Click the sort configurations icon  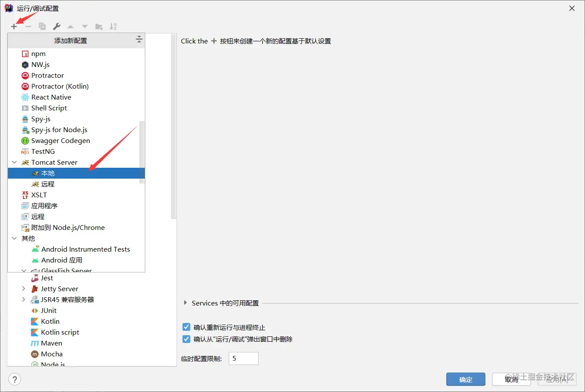coord(113,27)
